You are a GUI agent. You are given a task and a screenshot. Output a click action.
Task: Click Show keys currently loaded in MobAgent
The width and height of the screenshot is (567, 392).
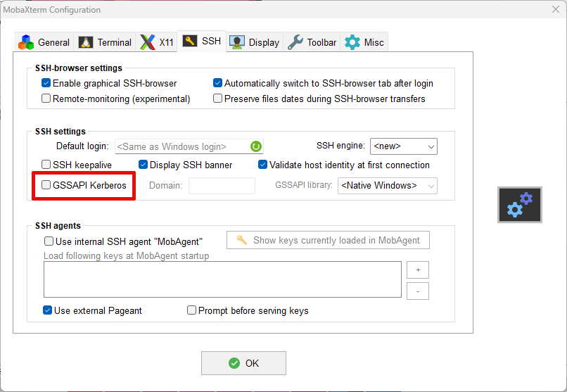tap(328, 240)
